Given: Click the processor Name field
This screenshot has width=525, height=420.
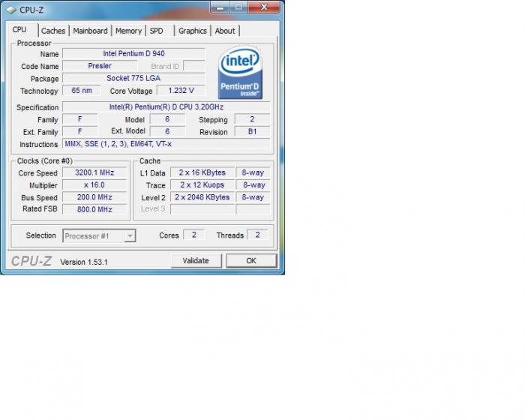Looking at the screenshot, I should pos(133,54).
